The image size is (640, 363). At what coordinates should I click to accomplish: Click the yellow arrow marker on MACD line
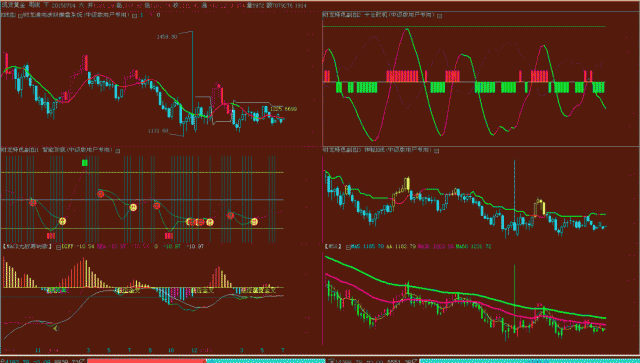coord(56,327)
